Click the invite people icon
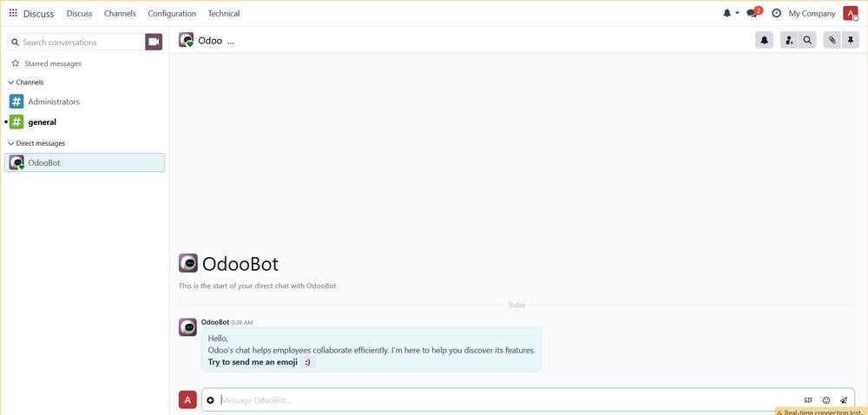 (x=789, y=40)
